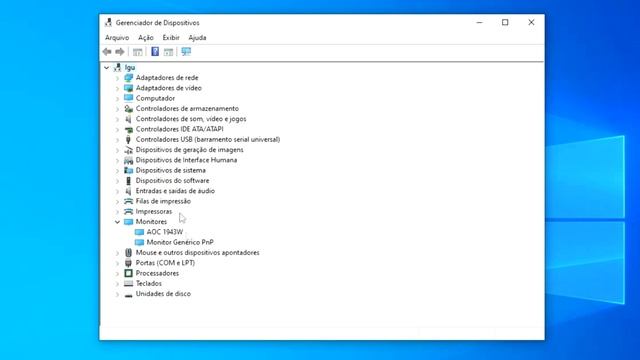Select the Filas de impressão label

[163, 201]
